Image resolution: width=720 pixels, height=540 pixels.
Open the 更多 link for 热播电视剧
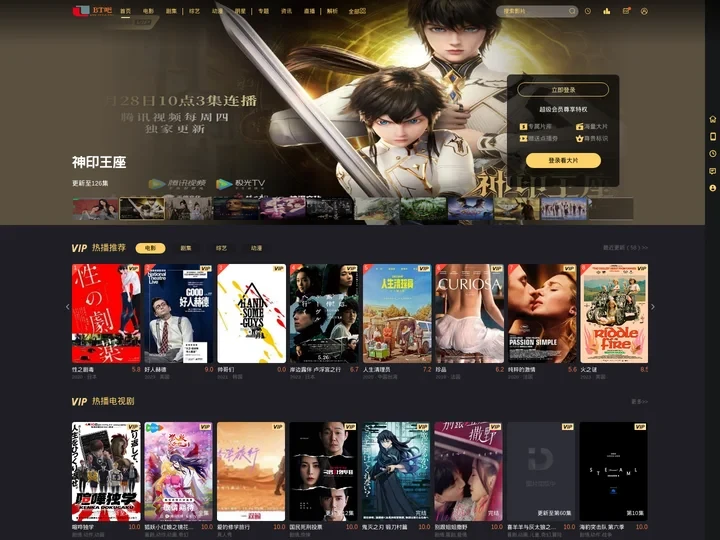tap(640, 401)
